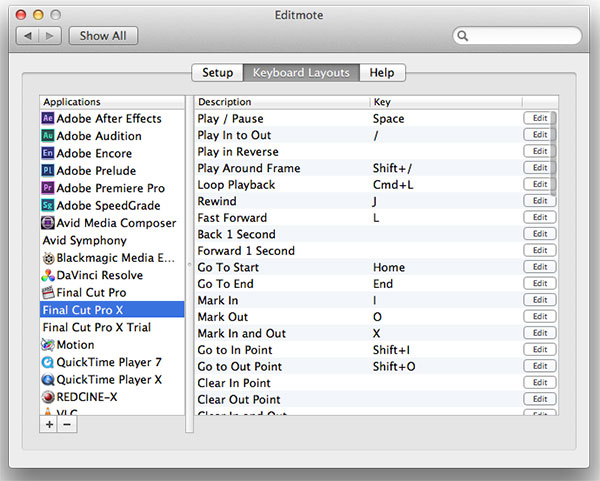Click the shortcuts list vertical scrollbar

click(x=553, y=153)
